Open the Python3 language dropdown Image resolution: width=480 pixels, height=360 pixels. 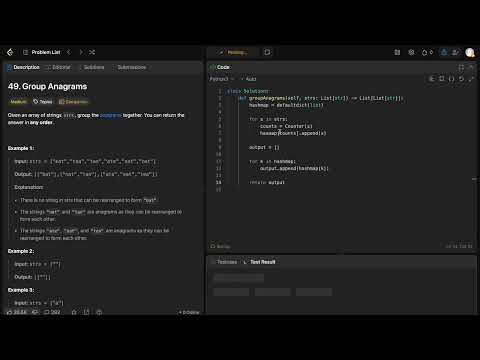(x=222, y=79)
